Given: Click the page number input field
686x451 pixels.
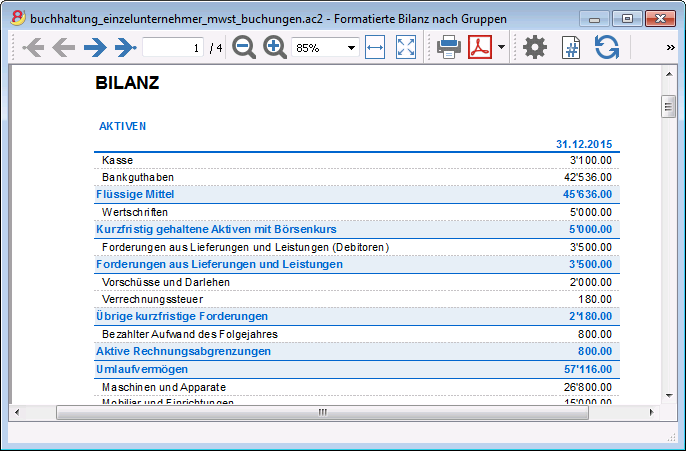Looking at the screenshot, I should click(x=173, y=47).
